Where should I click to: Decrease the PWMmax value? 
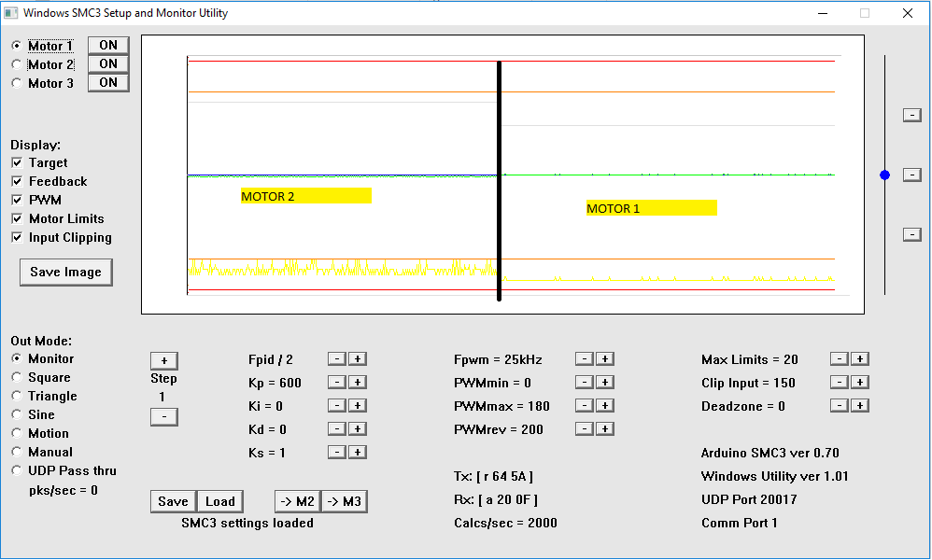(585, 405)
